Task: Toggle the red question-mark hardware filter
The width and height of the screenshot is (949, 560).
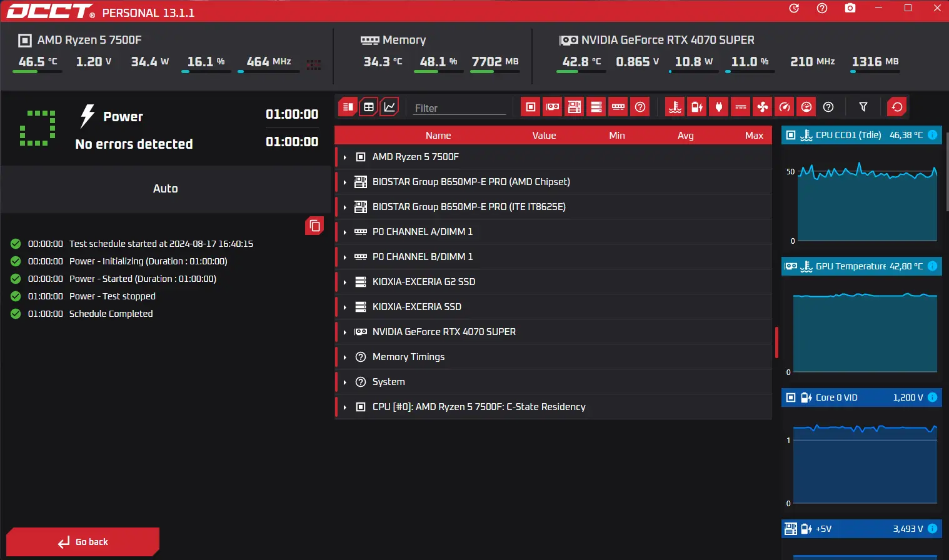Action: point(640,107)
